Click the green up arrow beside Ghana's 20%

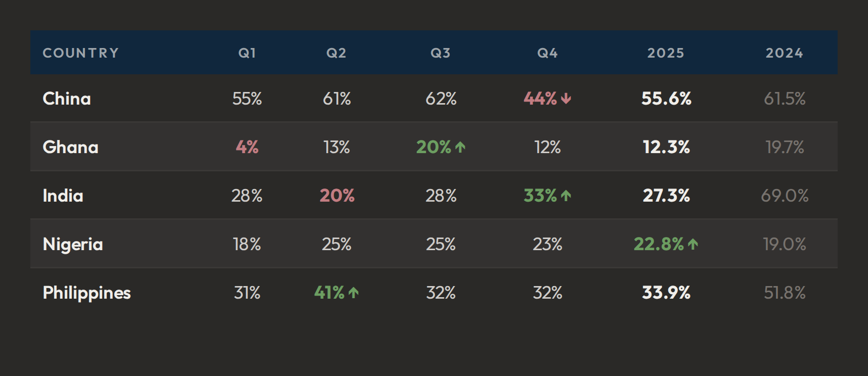460,147
